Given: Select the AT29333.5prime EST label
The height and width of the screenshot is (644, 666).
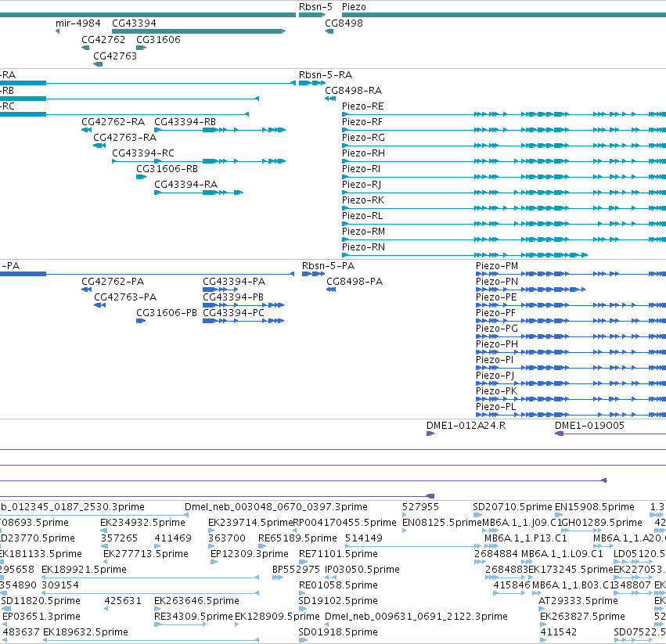Looking at the screenshot, I should [x=578, y=601].
